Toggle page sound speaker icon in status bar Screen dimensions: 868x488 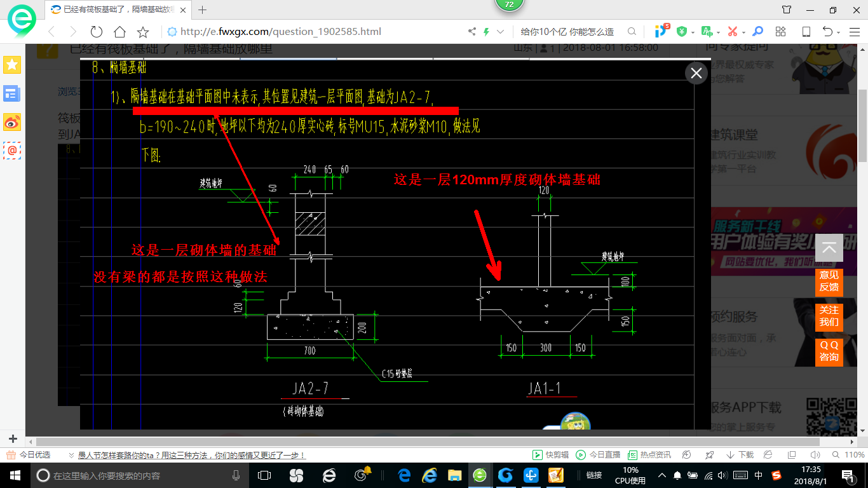coord(815,455)
